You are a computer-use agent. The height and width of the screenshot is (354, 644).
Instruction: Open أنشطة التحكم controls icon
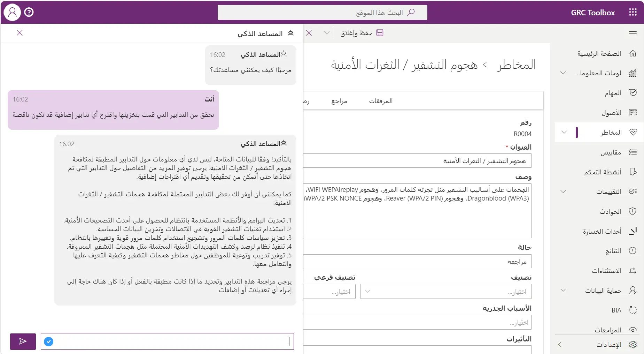click(633, 172)
